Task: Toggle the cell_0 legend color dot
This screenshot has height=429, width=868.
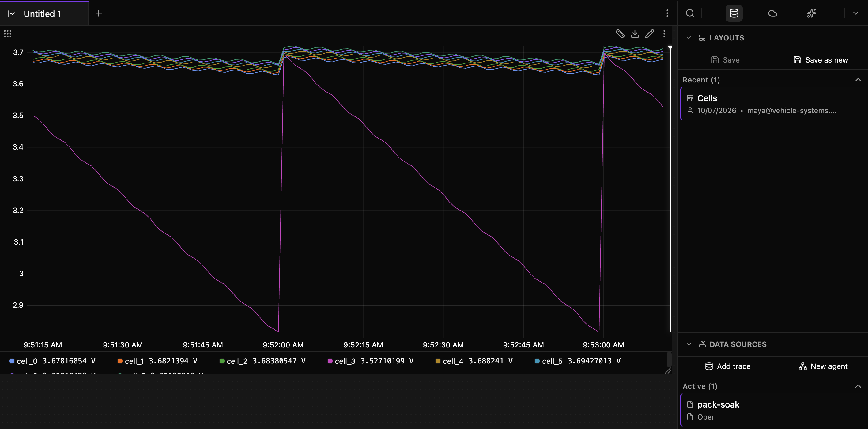Action: 12,361
